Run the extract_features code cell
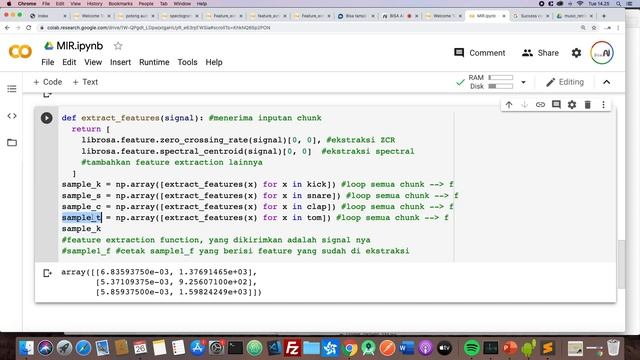 47,118
